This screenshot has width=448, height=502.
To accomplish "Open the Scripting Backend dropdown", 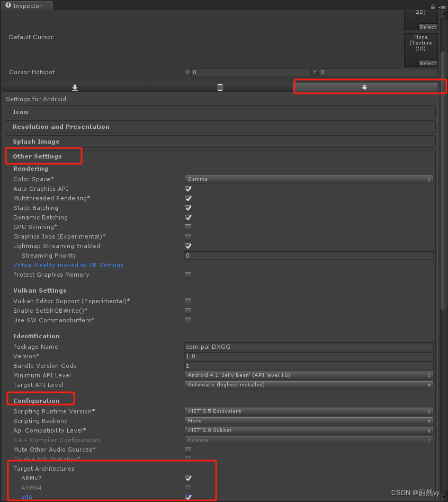I will click(x=309, y=420).
